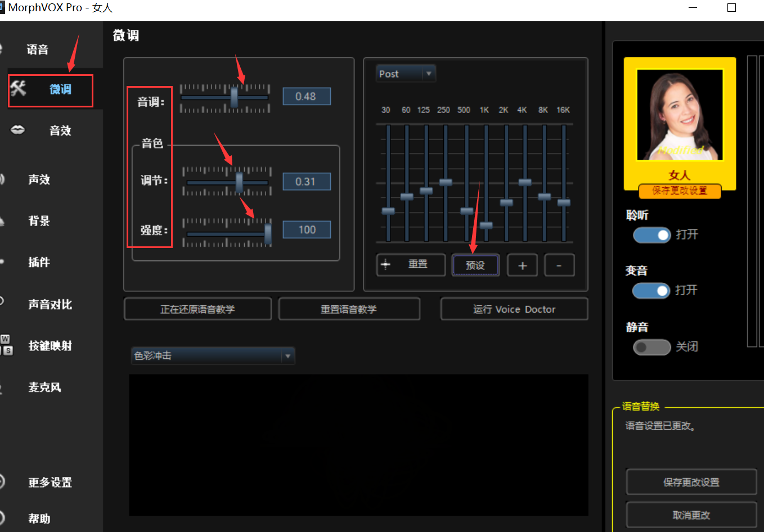Click the 调节 timbre shift slider handle

tap(239, 182)
